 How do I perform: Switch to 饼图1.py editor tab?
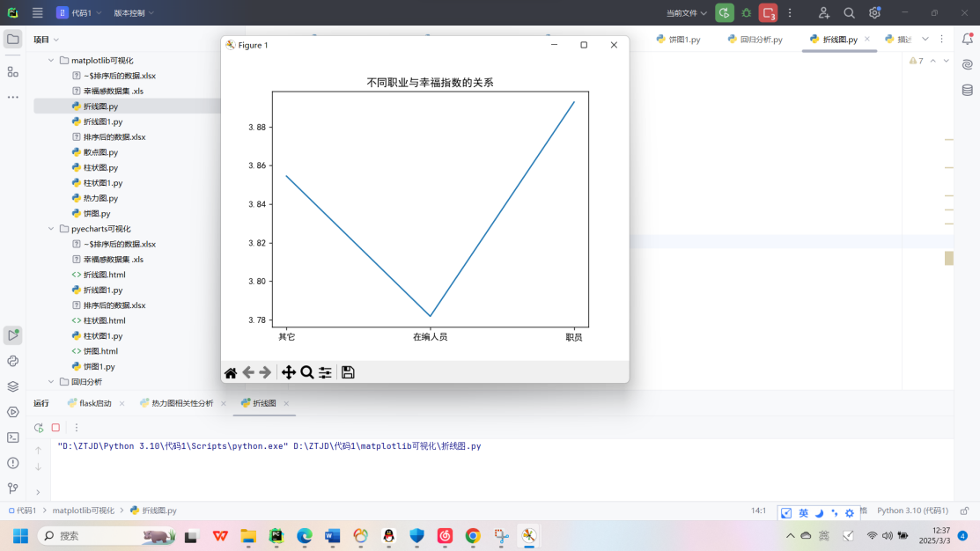[678, 40]
